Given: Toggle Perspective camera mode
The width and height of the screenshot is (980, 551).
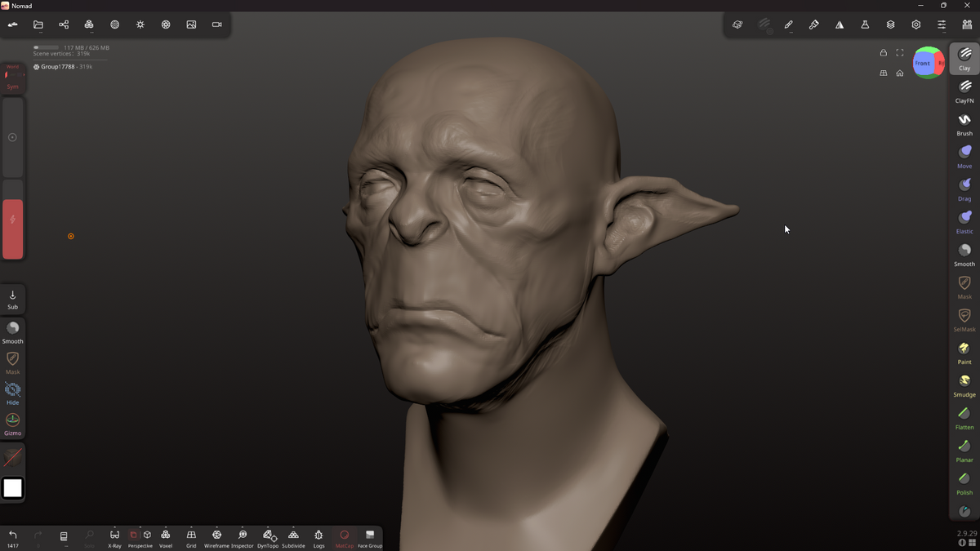Looking at the screenshot, I should 140,538.
